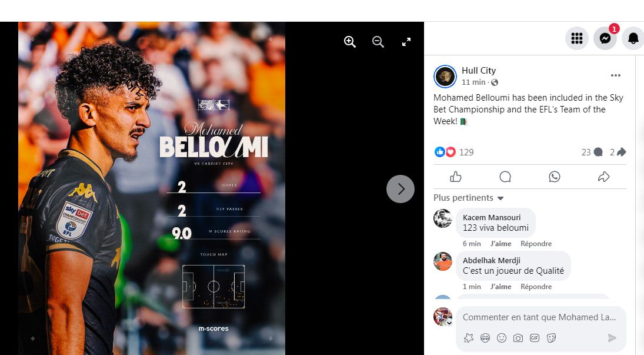The image size is (644, 355).
Task: Go to the next photo
Action: click(x=401, y=189)
